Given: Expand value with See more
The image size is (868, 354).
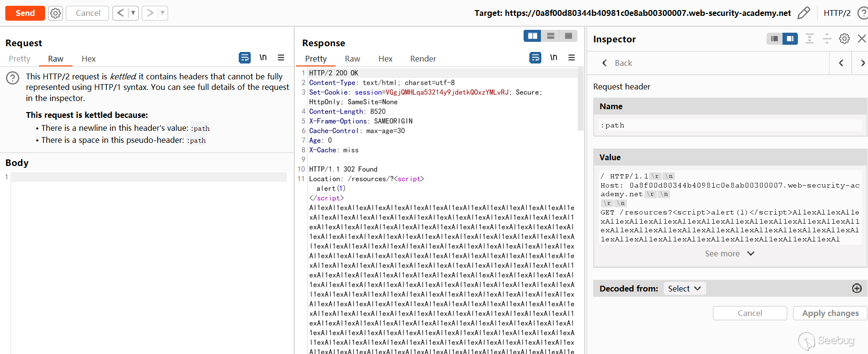Looking at the screenshot, I should [x=729, y=253].
